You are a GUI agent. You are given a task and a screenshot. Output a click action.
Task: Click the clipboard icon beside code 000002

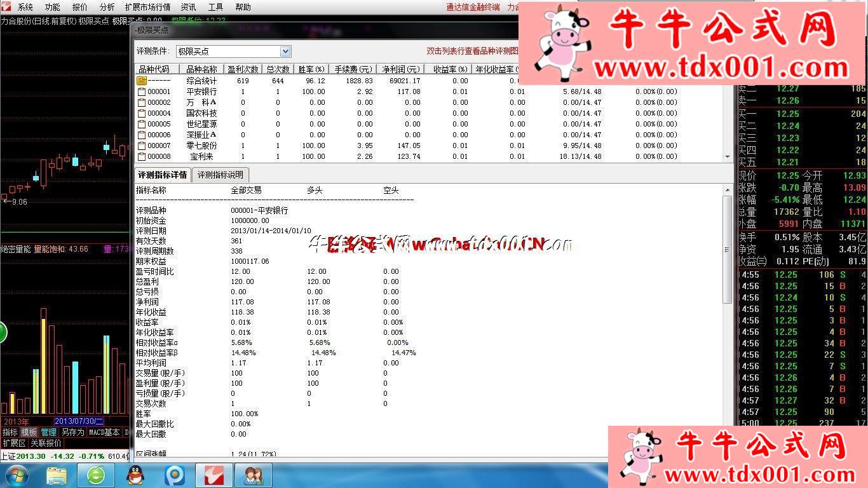coord(142,102)
